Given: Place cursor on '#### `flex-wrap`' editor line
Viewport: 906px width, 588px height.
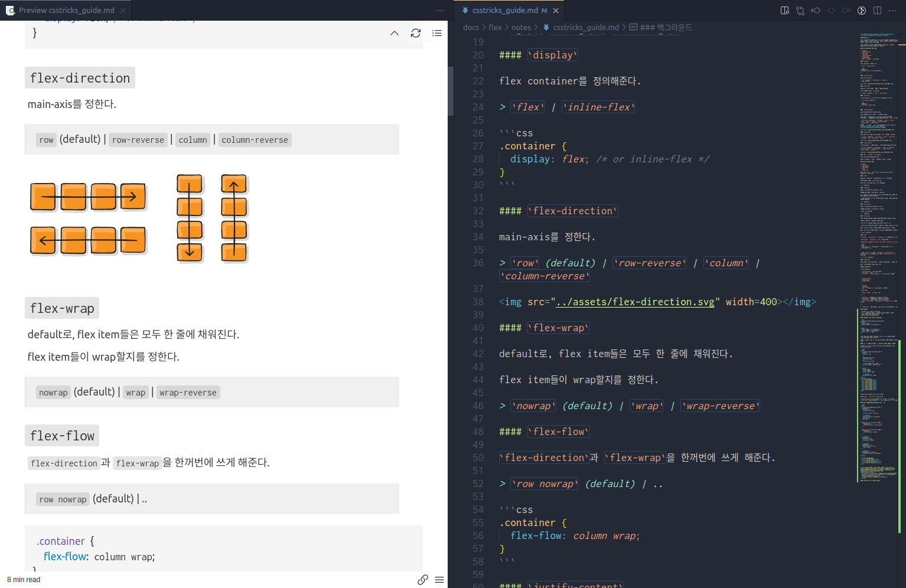Looking at the screenshot, I should [544, 328].
